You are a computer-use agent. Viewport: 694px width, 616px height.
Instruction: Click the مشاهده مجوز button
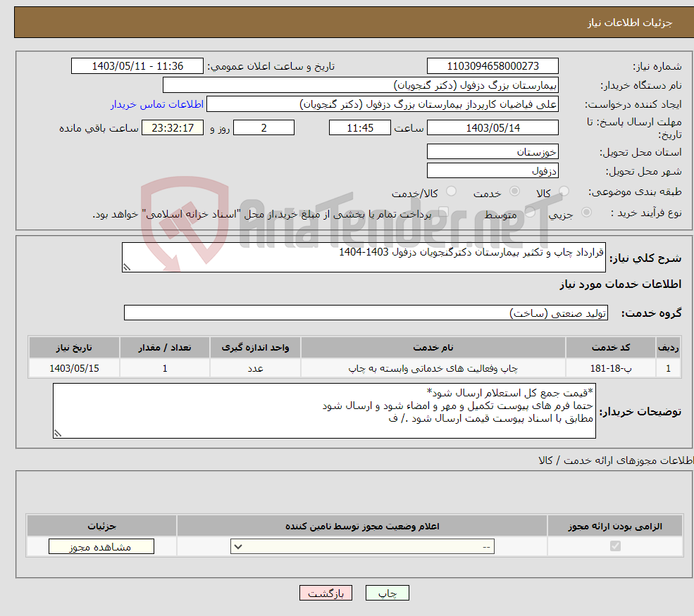[x=101, y=546]
